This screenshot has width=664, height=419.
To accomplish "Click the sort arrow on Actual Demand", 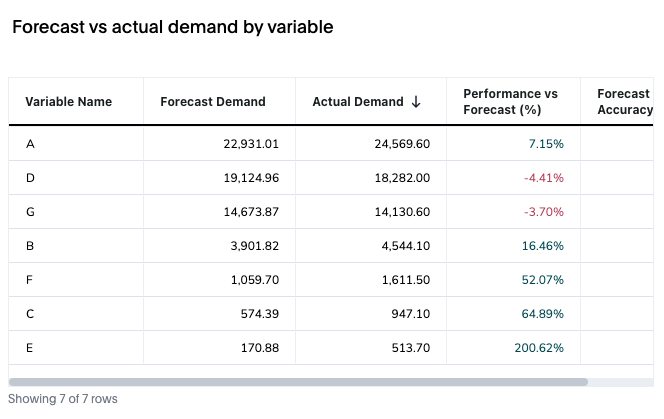I will coord(416,102).
